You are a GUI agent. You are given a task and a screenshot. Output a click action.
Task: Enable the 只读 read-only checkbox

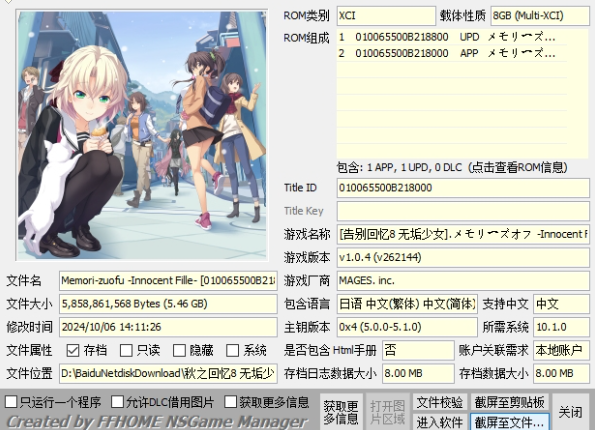coord(126,350)
